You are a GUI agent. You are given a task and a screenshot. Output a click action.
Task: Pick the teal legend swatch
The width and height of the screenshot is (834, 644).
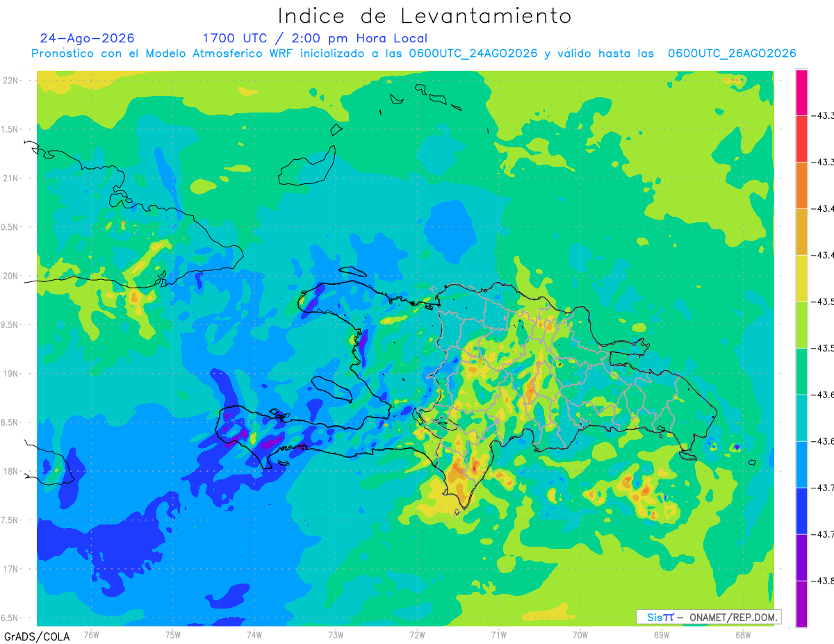[x=801, y=418]
